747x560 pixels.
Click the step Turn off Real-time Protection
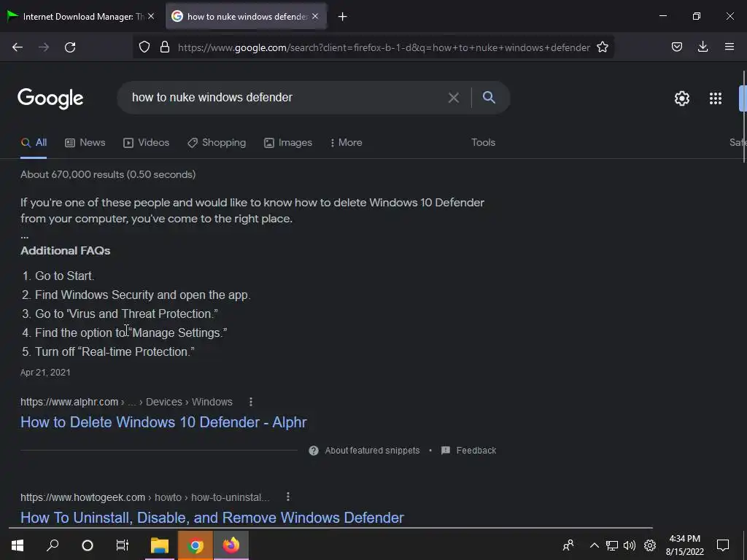115,352
